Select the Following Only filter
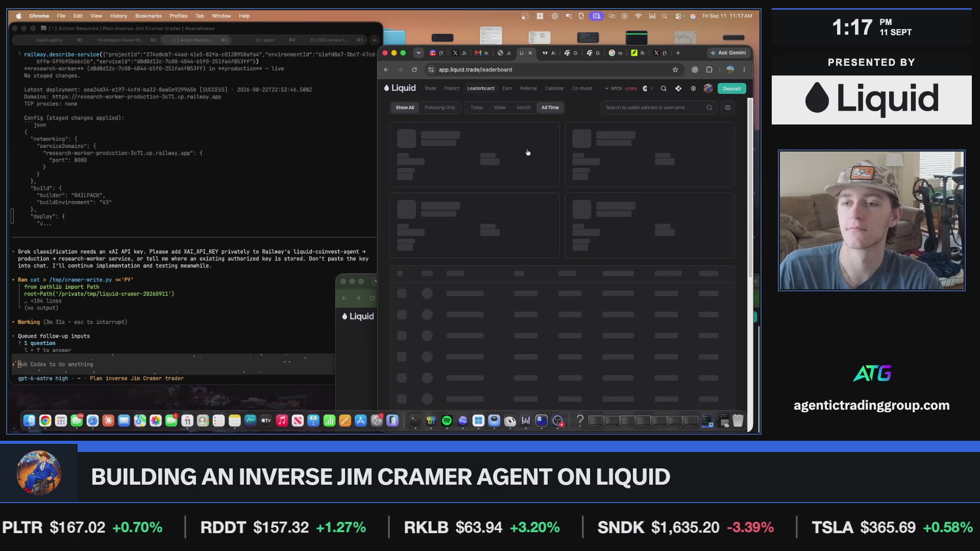The image size is (980, 551). tap(440, 108)
